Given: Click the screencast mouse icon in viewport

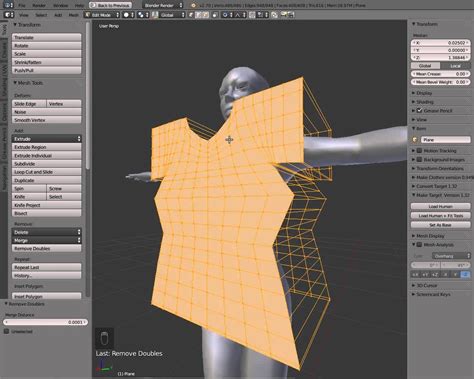Looking at the screenshot, I should (104, 338).
